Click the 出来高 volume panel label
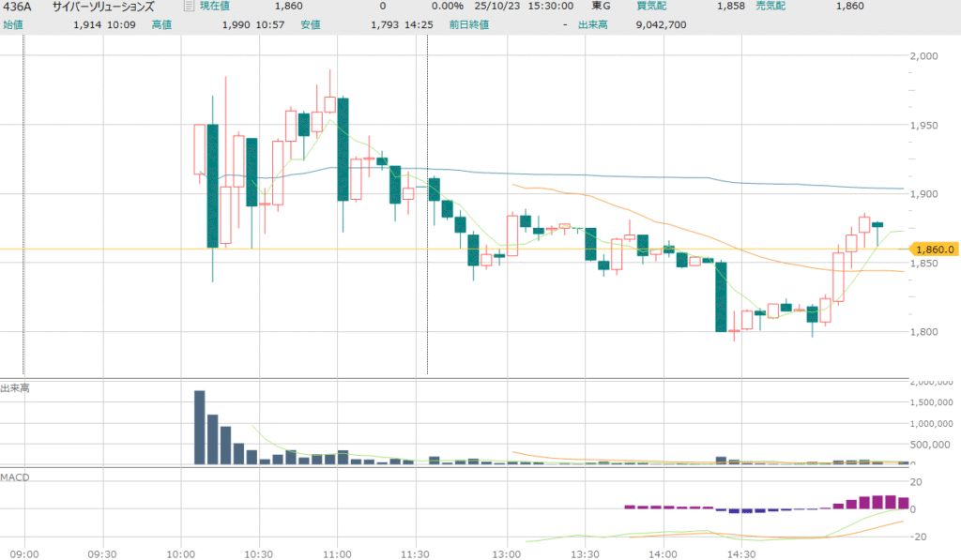Screen dimensions: 961x560 click(15, 387)
